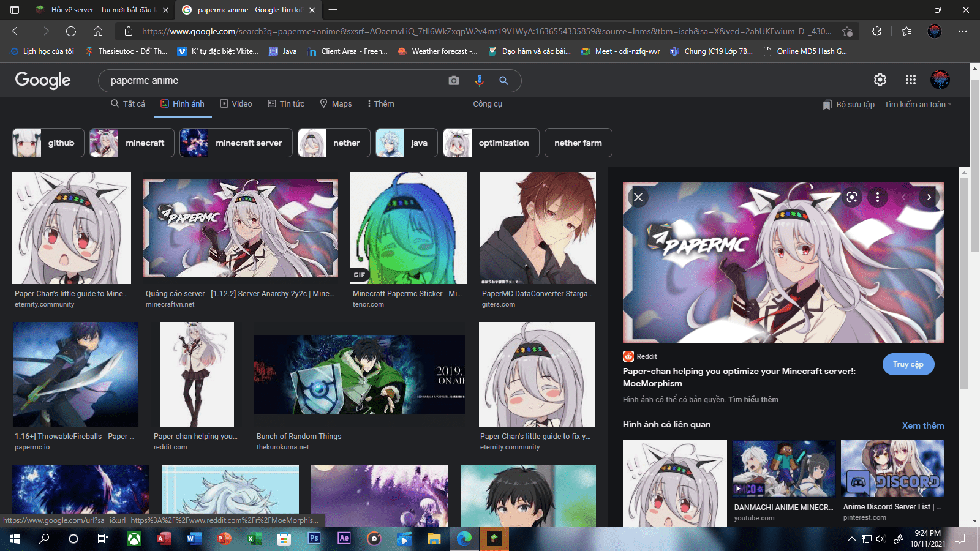Open more options for preview image
Viewport: 980px width, 551px height.
point(878,197)
